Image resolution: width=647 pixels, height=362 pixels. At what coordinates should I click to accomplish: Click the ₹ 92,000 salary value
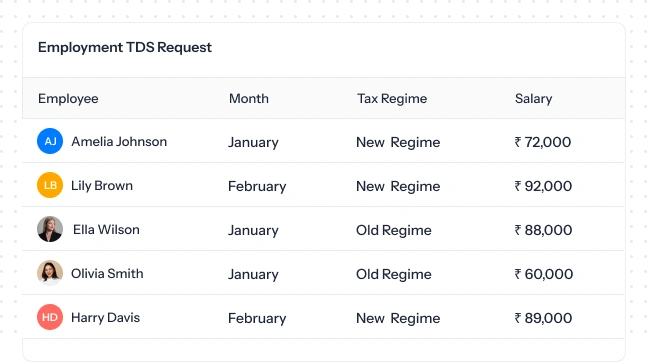click(543, 186)
